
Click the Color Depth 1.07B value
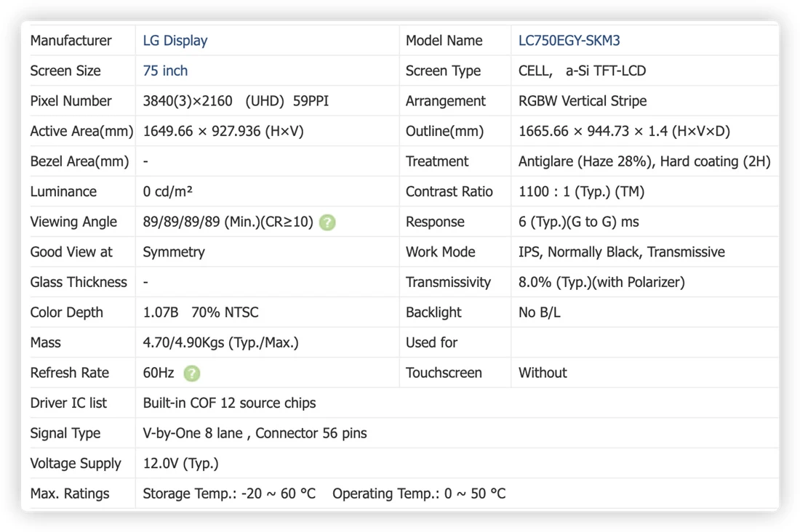click(x=160, y=313)
